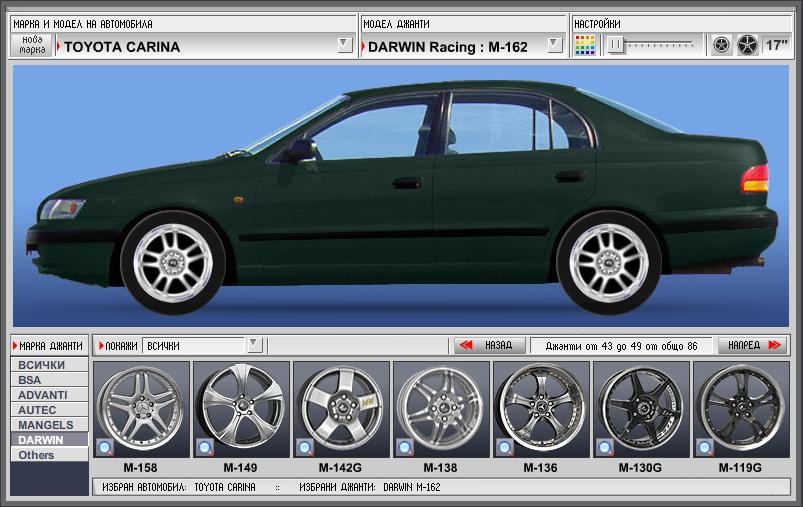Image resolution: width=803 pixels, height=507 pixels.
Task: Select Others rim brand
Action: click(x=49, y=455)
